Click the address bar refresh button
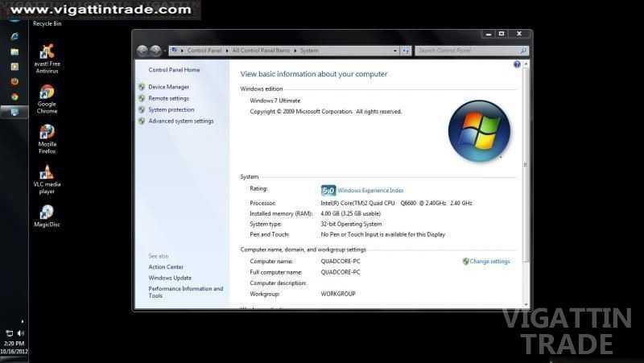 (x=406, y=51)
